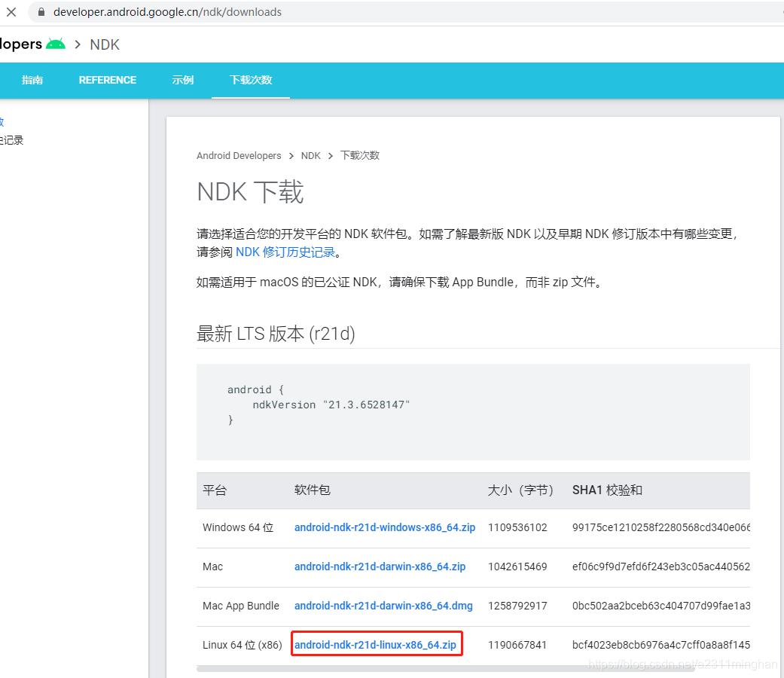Viewport: 784px width, 678px height.
Task: Click the table horizontal scrollbar
Action: click(445, 669)
